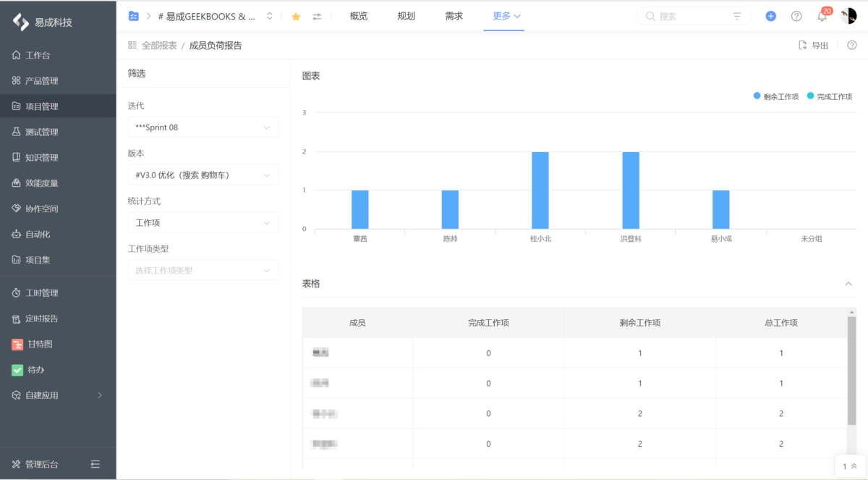Go back to 全部报表 via breadcrumb
Image resolution: width=868 pixels, height=480 pixels.
tap(158, 45)
